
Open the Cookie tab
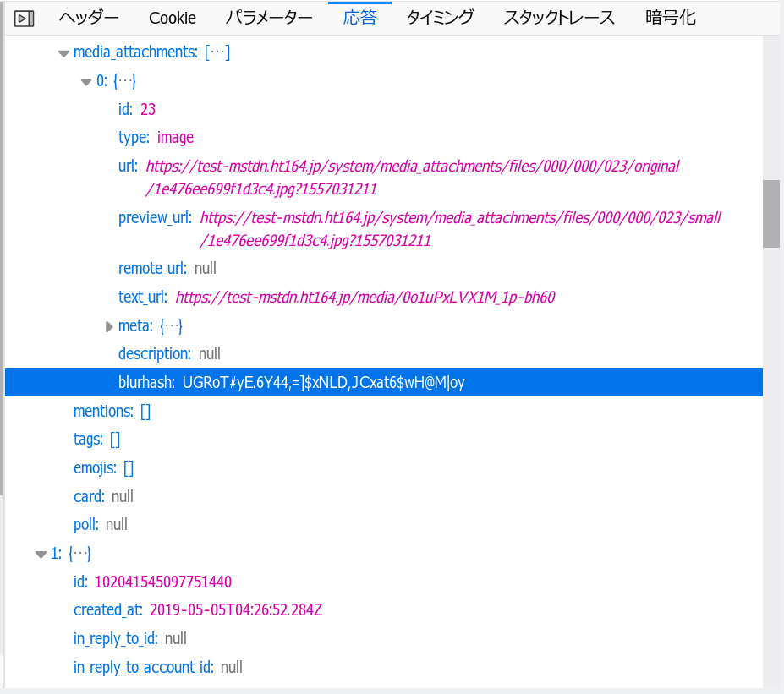tap(172, 18)
